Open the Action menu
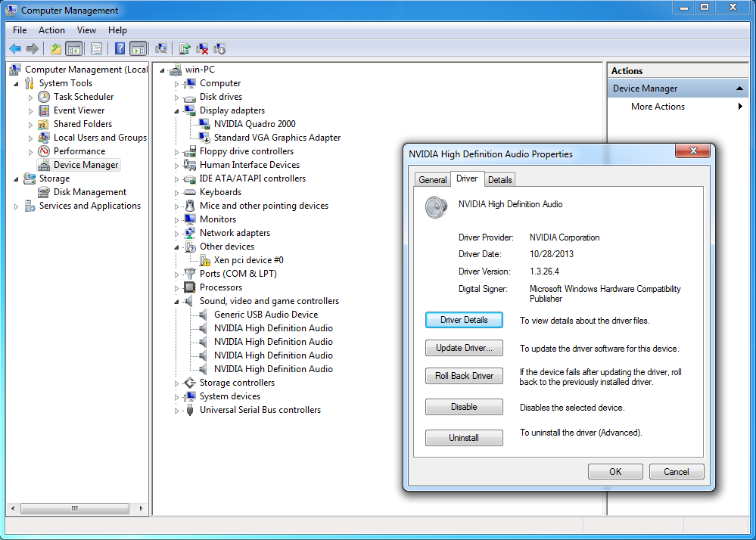The height and width of the screenshot is (540, 756). (51, 30)
